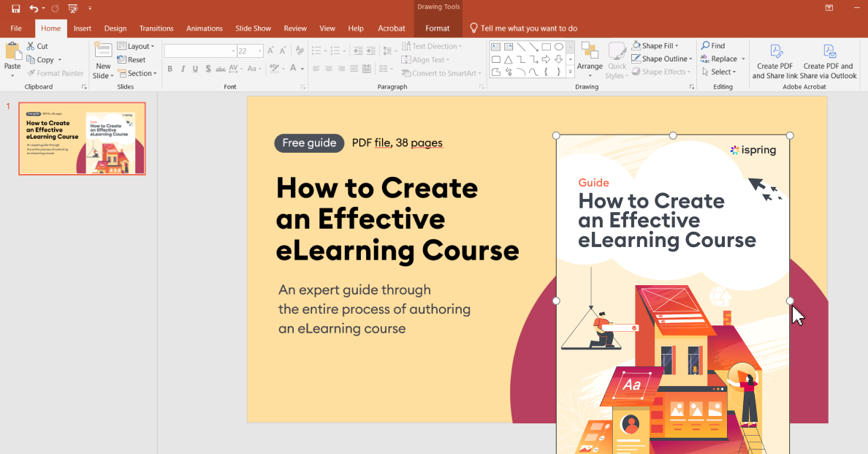
Task: Insert a text box shape from gallery
Action: point(495,47)
